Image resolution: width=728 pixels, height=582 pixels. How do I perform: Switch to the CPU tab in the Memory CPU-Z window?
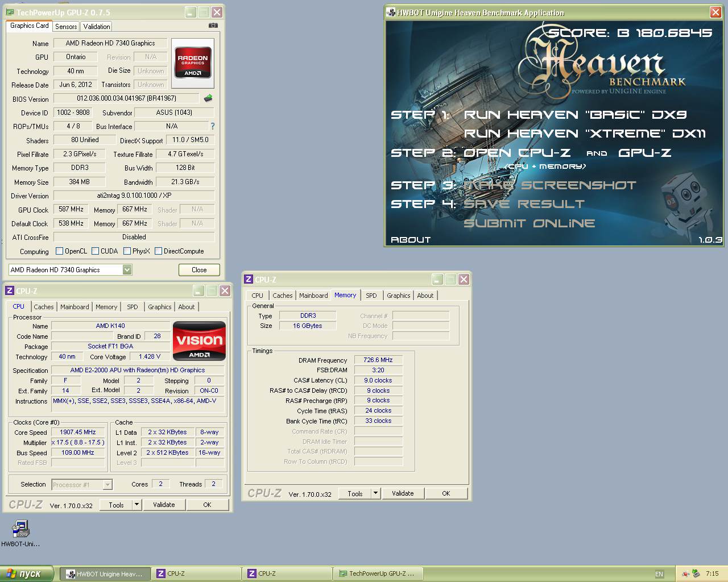(258, 296)
